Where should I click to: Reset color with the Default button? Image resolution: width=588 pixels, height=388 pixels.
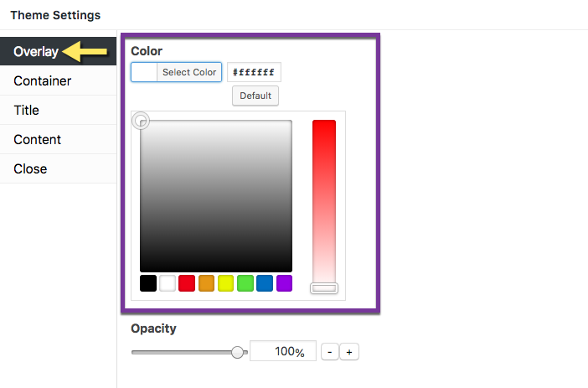(x=255, y=96)
